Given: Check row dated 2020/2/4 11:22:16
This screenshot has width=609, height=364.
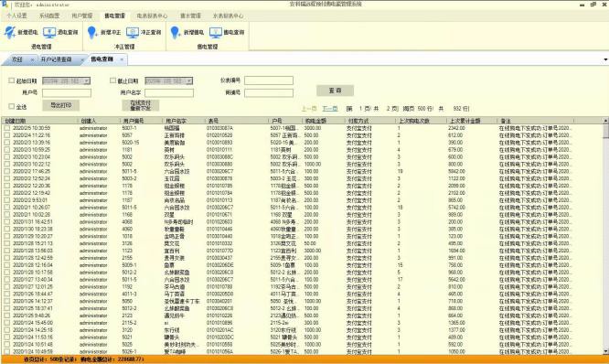Looking at the screenshot, I should point(7,135).
